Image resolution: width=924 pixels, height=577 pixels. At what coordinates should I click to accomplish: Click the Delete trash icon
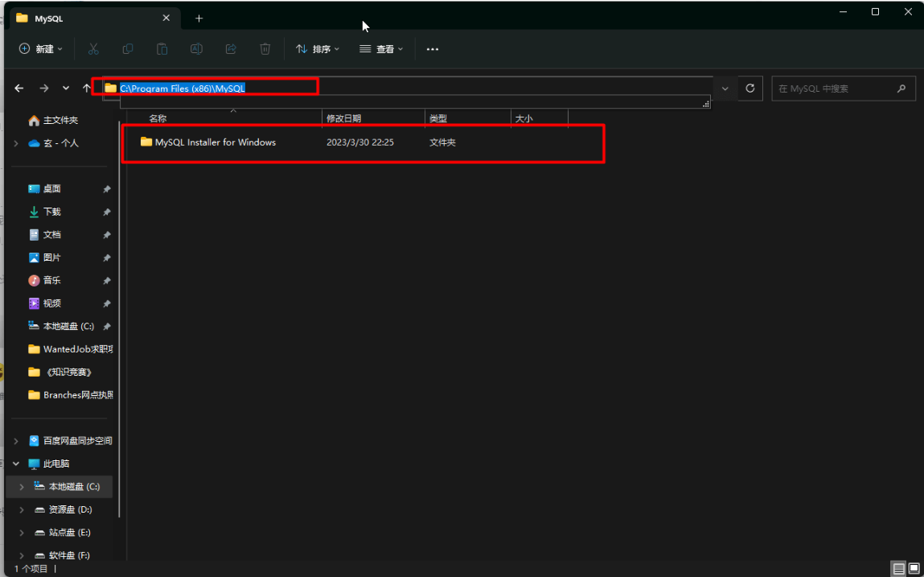tap(265, 49)
